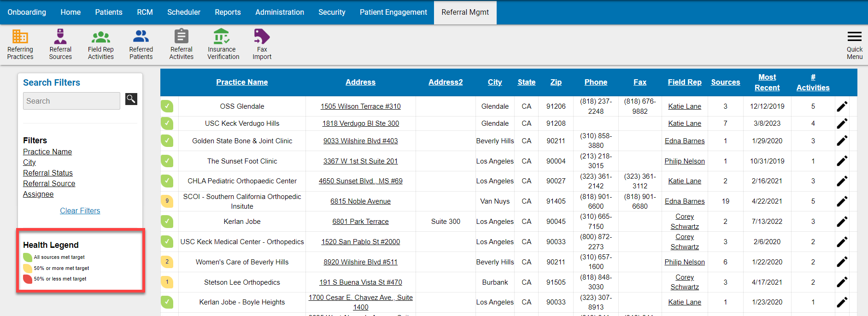
Task: Open the Patient Engagement menu
Action: (393, 12)
